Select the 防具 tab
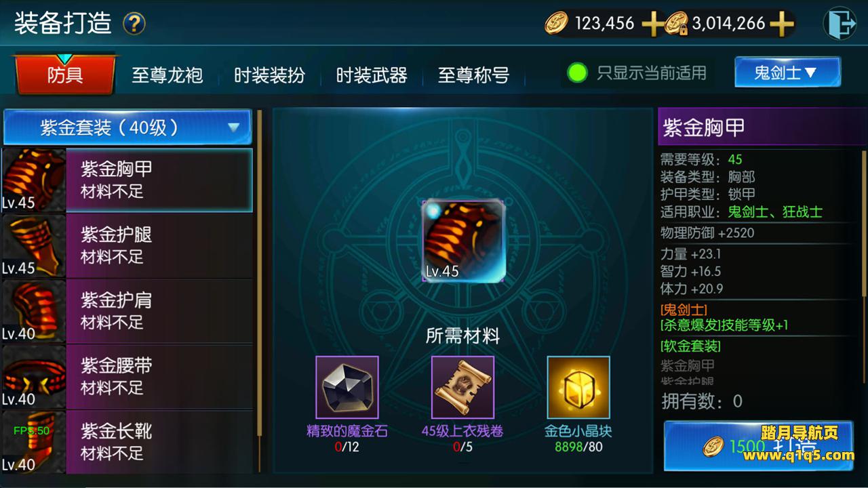 (x=65, y=75)
